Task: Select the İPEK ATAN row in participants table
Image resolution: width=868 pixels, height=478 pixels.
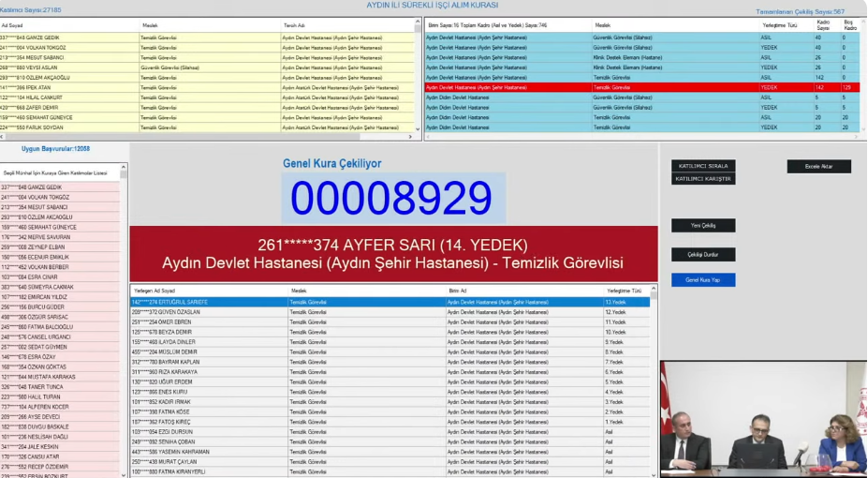Action: (69, 87)
